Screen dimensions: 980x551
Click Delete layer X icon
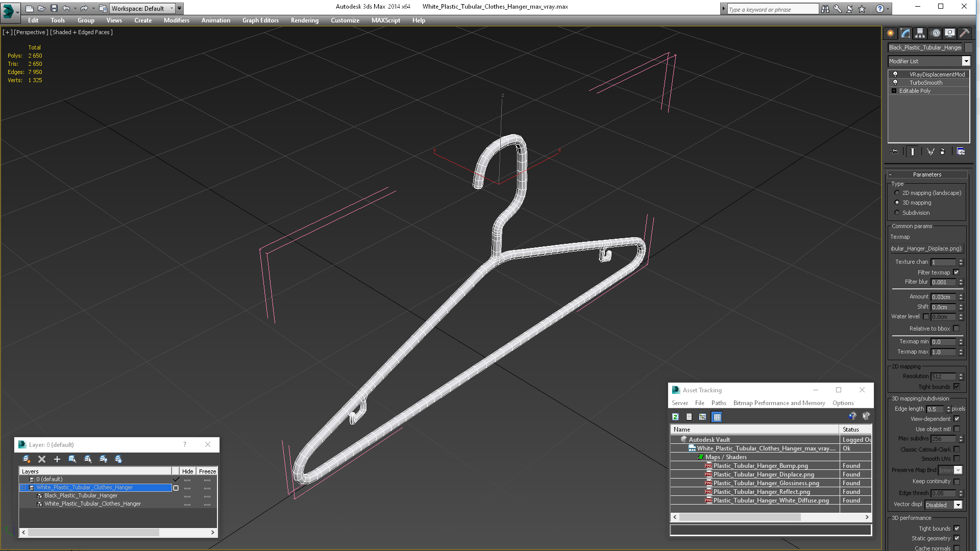point(42,459)
